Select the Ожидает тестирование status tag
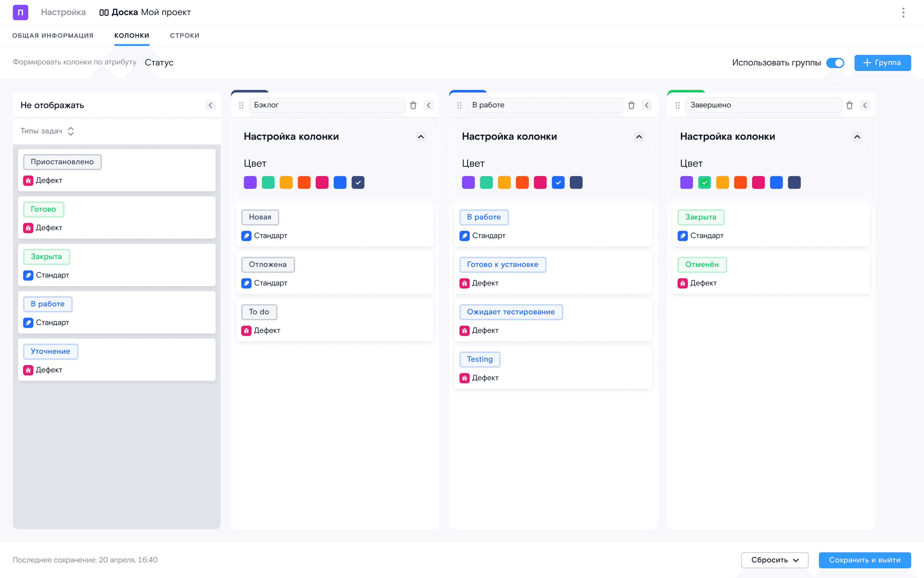 [511, 312]
